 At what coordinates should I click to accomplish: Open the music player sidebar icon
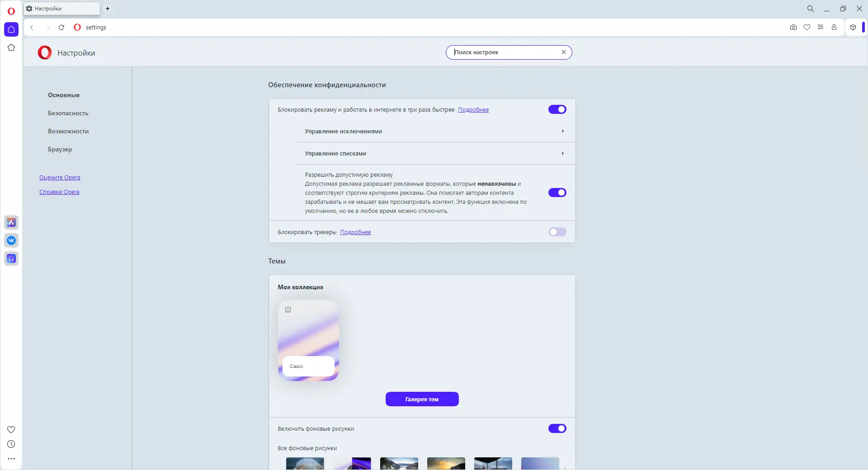coord(11,258)
